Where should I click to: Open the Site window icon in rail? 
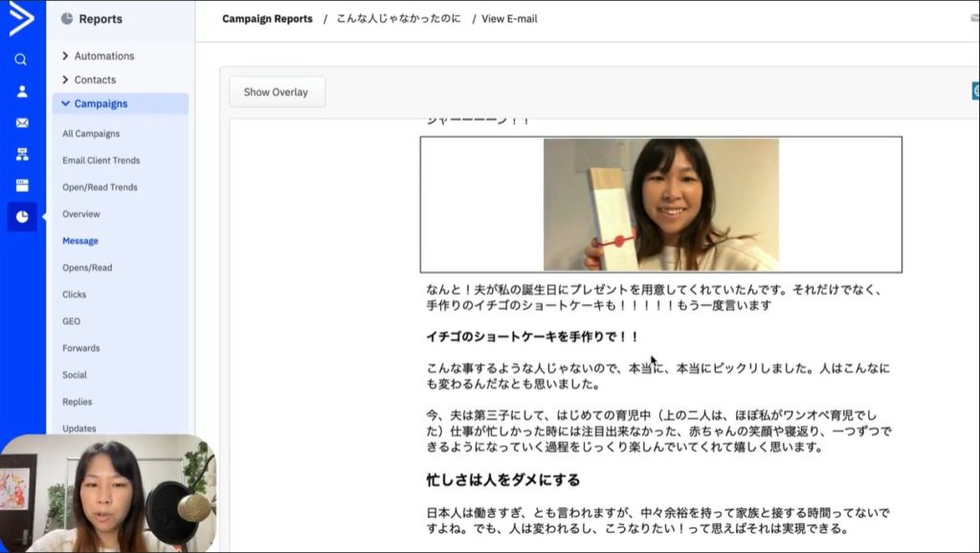click(x=21, y=186)
